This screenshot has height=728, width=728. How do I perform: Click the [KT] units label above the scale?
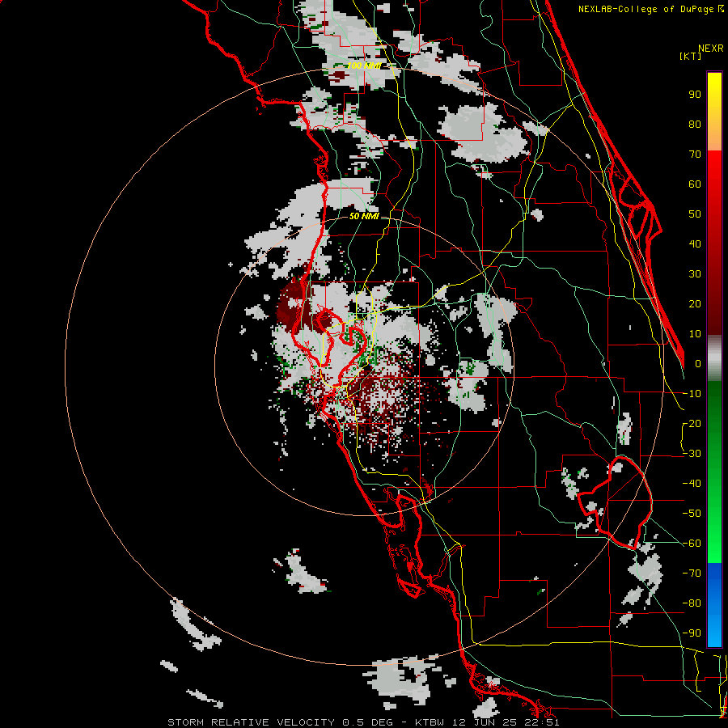click(x=691, y=56)
